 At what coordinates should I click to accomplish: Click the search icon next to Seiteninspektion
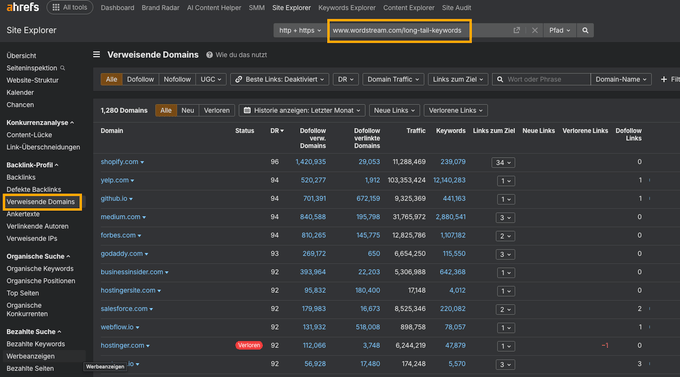(62, 68)
